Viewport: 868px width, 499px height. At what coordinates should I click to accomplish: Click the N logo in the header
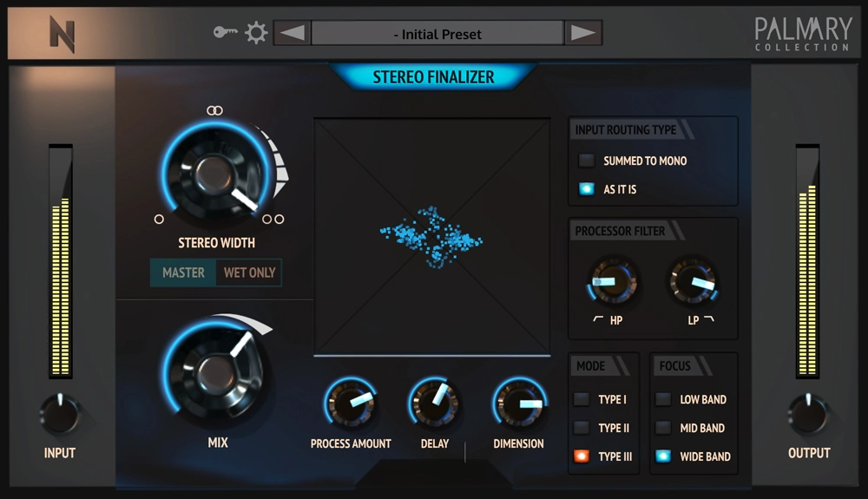tap(62, 35)
